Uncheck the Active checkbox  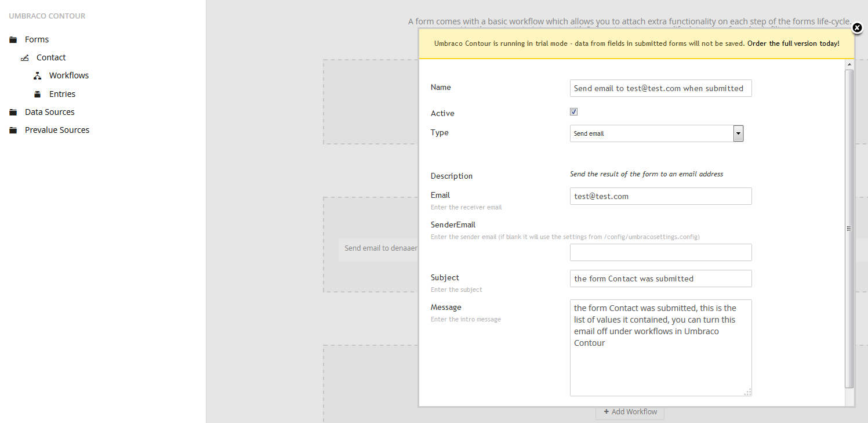(573, 112)
